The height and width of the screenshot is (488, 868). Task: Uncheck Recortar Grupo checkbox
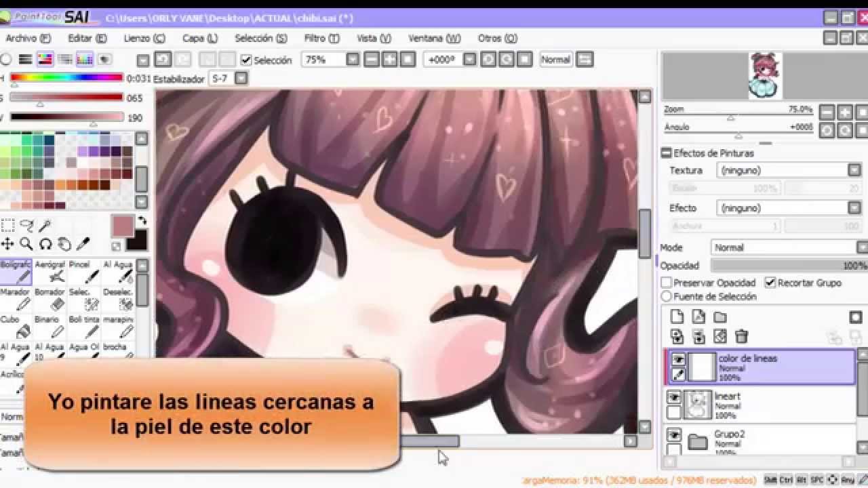[770, 283]
